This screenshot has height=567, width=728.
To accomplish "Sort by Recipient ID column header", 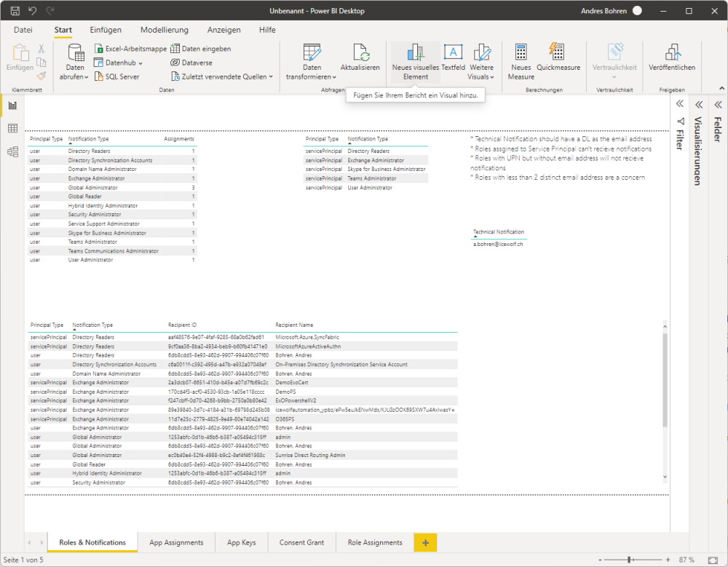I will click(183, 325).
